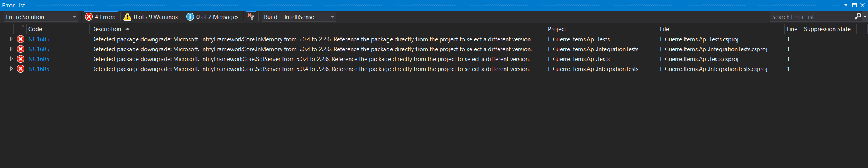This screenshot has height=168, width=868.
Task: Open the NU1605 code link in third row
Action: click(x=39, y=59)
